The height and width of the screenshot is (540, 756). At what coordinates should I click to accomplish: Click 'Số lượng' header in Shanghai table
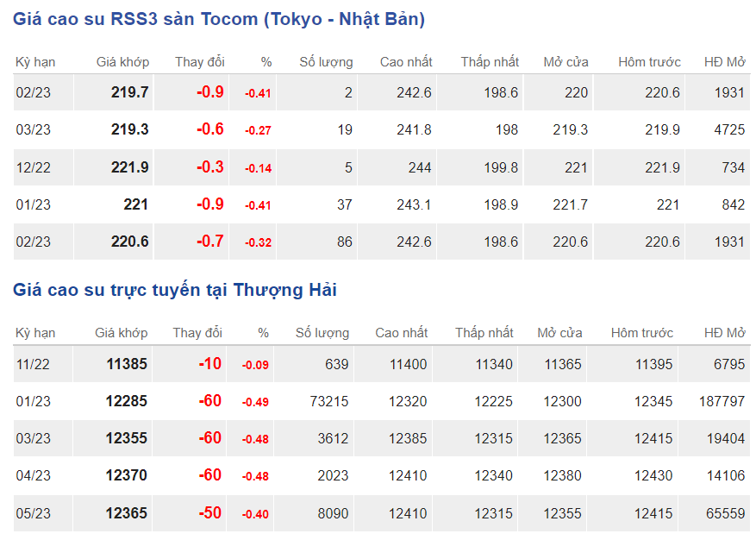(322, 333)
